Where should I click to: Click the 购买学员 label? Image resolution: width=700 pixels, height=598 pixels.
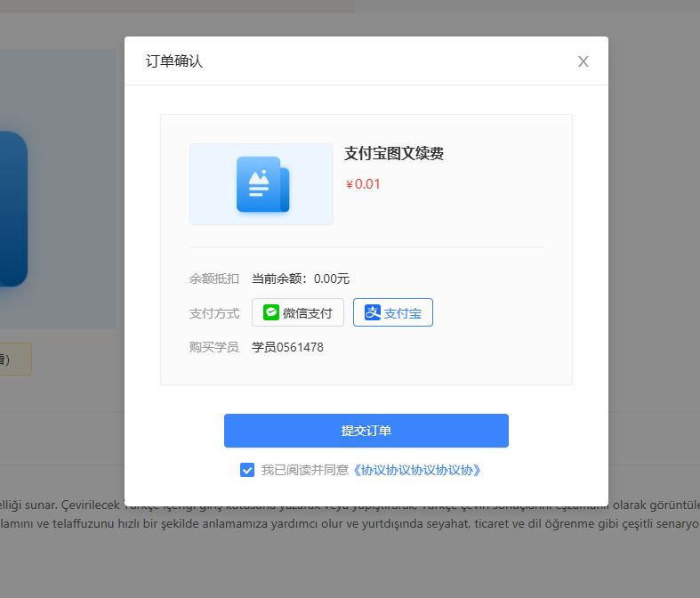click(214, 347)
